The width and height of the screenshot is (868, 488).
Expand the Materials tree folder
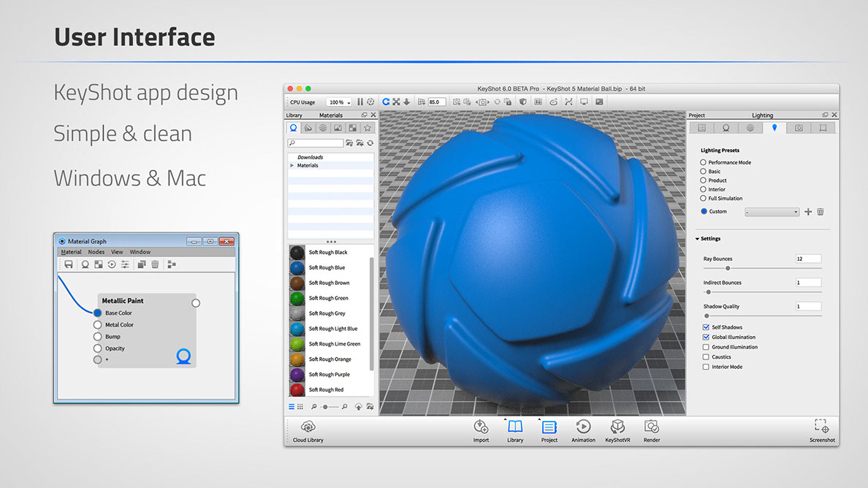(292, 166)
